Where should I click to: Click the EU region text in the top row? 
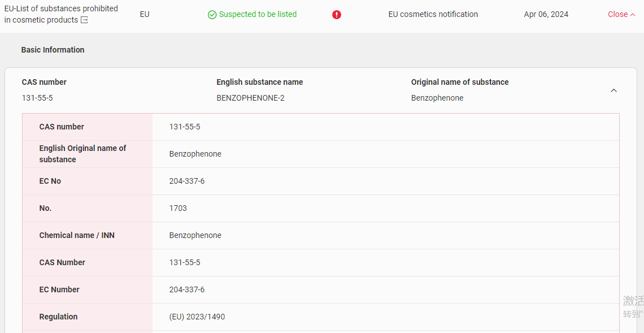tap(145, 14)
